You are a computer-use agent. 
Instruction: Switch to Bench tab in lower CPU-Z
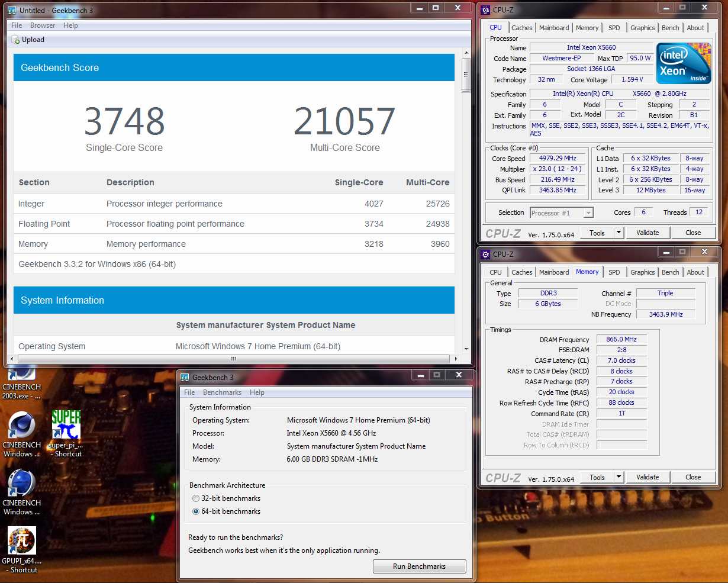click(x=671, y=272)
